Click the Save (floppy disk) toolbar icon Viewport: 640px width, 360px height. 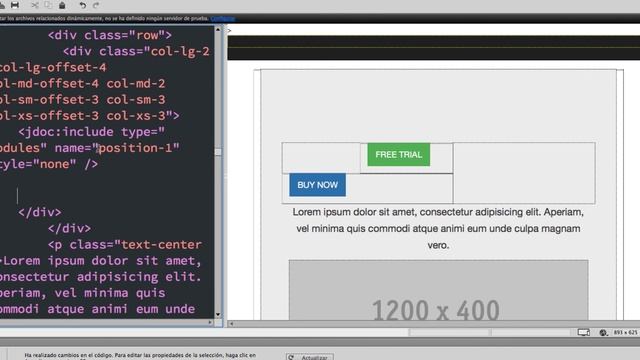[15, 5]
